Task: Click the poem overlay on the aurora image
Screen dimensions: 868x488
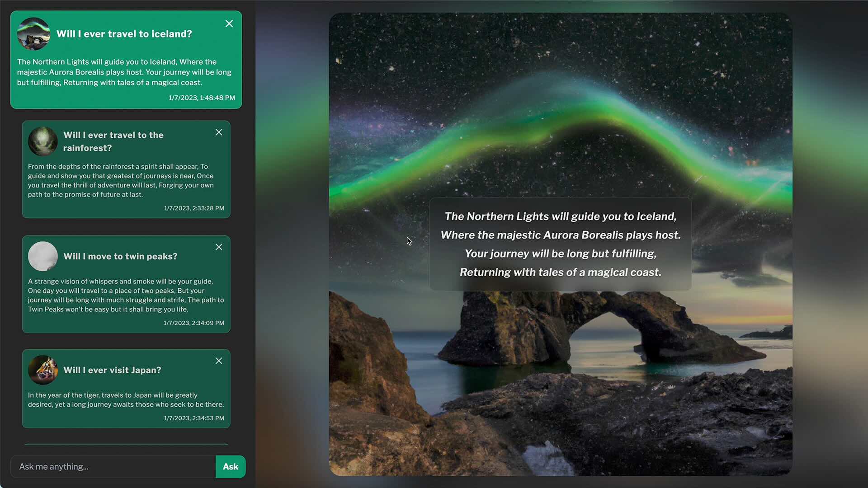Action: pos(560,244)
